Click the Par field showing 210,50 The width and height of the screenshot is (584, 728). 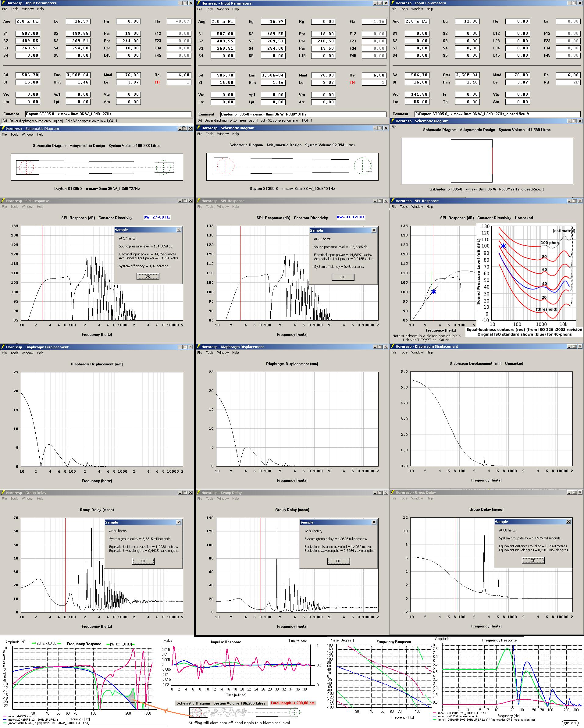tap(324, 41)
